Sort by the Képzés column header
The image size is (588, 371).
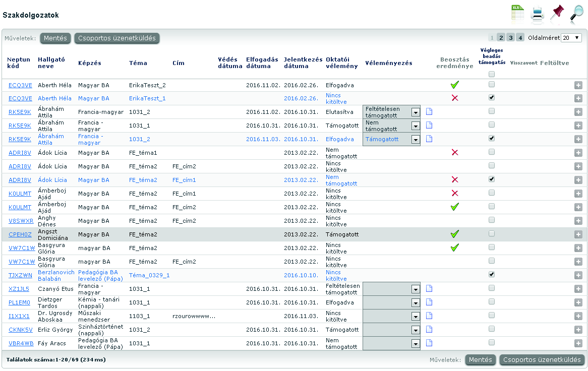pyautogui.click(x=90, y=63)
